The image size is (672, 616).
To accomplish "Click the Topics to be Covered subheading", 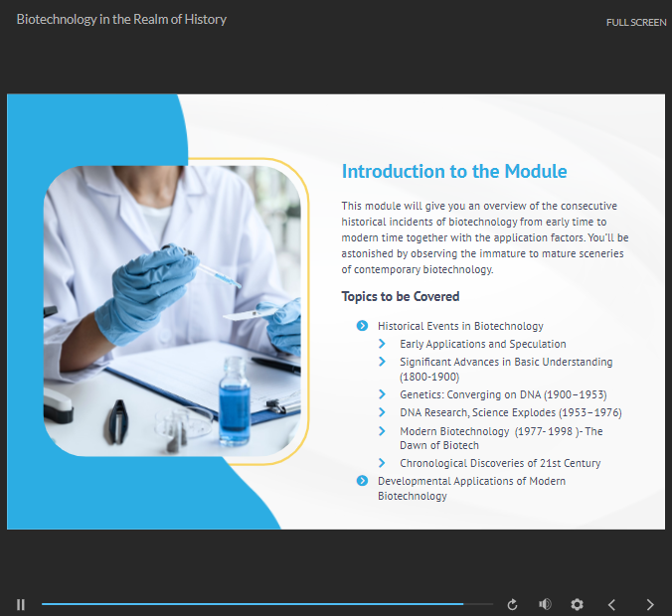I will (x=401, y=296).
